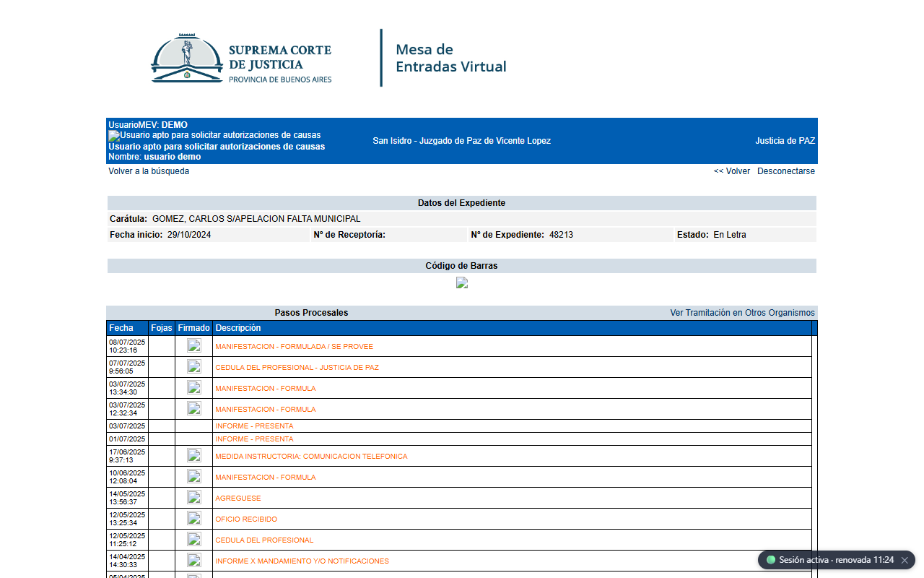Open INFORME - PRESENTA dated 01/07/2025
The image size is (924, 578).
pos(254,439)
